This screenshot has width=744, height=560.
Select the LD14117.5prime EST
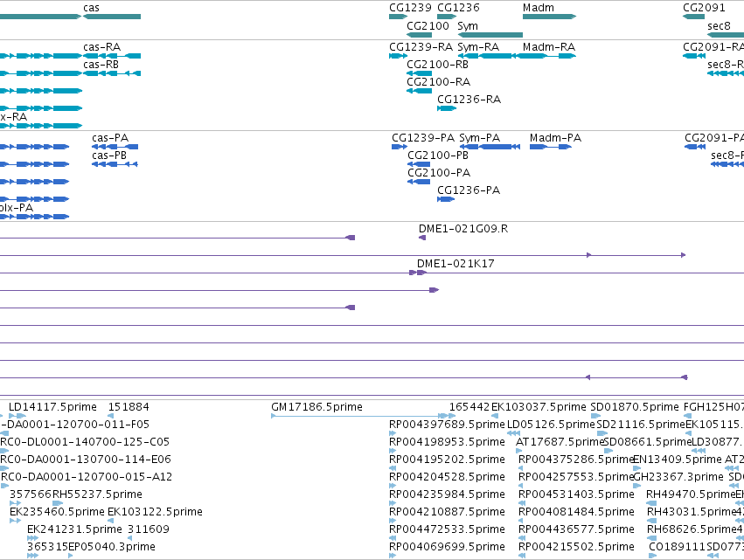click(17, 416)
